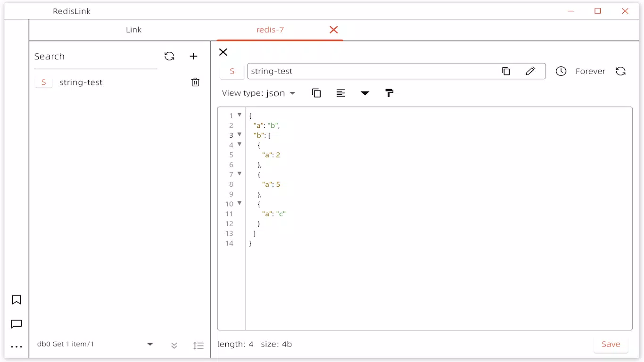The width and height of the screenshot is (644, 362).
Task: Click the length: 4 status text
Action: tap(235, 344)
